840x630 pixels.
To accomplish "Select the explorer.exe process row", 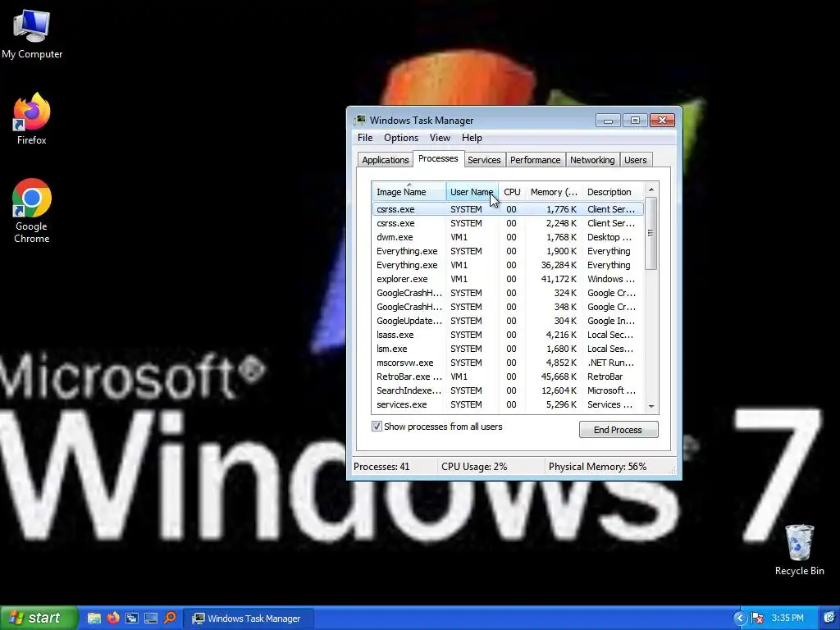I will [508, 279].
